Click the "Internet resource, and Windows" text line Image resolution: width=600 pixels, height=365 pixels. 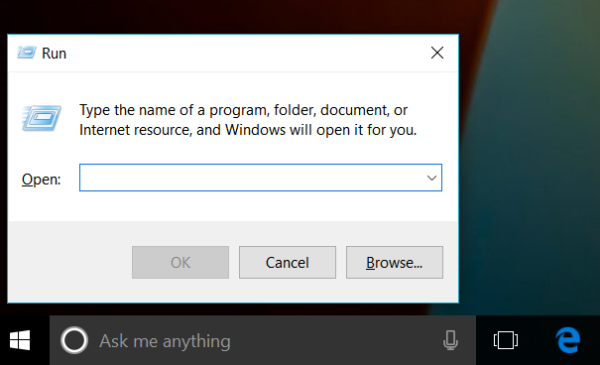click(248, 130)
